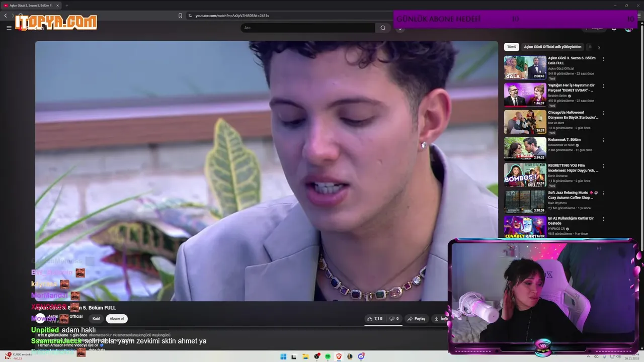The height and width of the screenshot is (362, 644).
Task: Click the video player to pause
Action: coord(266,171)
